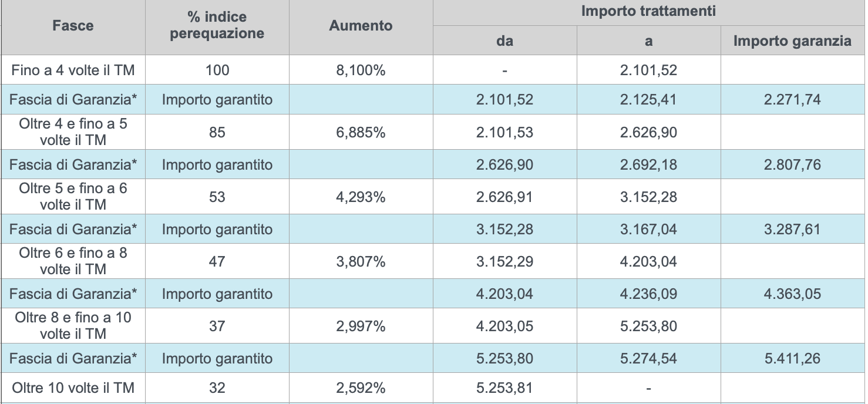Select the "% indice perequazione" header cell
Viewport: 868px width, 404px height.
coord(217,25)
